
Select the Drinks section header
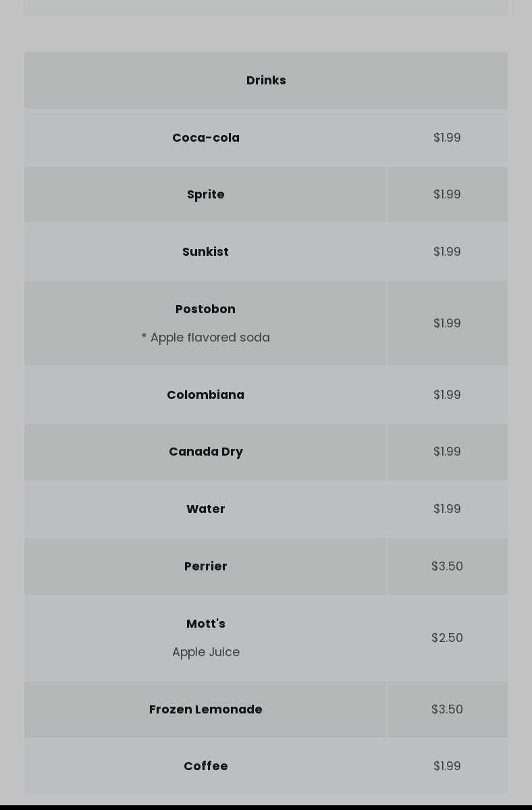pos(266,80)
